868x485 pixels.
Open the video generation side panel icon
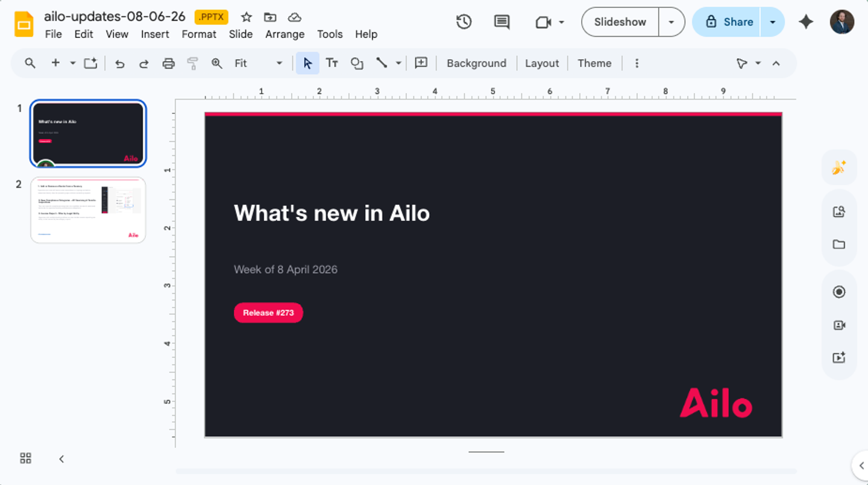pyautogui.click(x=839, y=357)
